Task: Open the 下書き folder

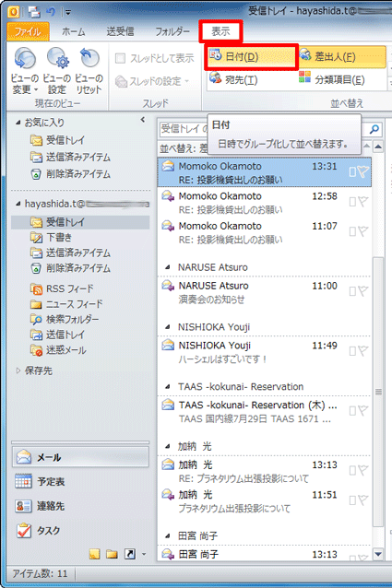Action: [51, 238]
